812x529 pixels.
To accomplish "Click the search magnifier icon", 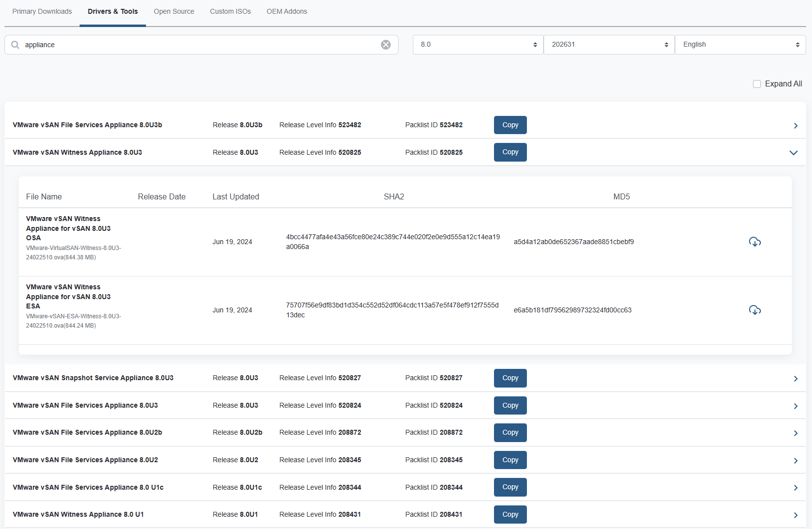I will pyautogui.click(x=15, y=45).
